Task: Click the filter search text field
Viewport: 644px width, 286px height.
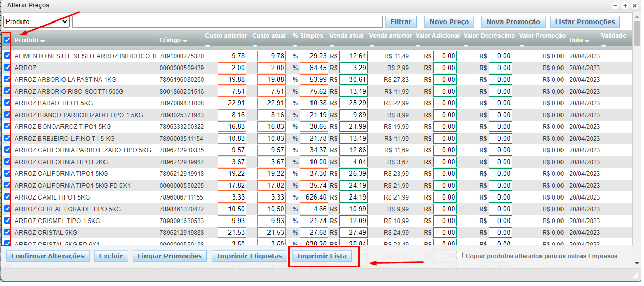Action: (227, 21)
